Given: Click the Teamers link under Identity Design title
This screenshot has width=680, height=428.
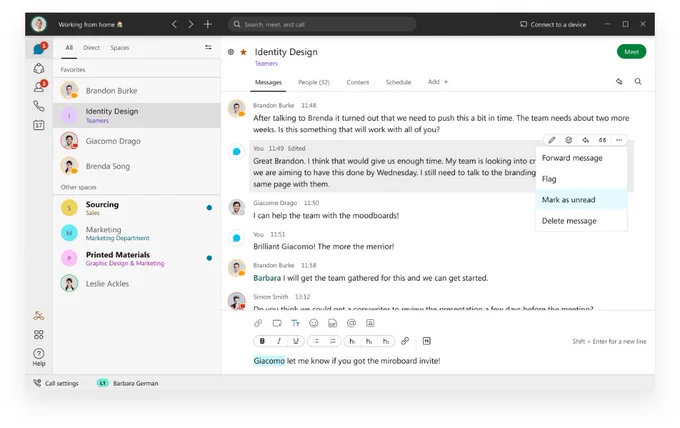Looking at the screenshot, I should [x=266, y=63].
